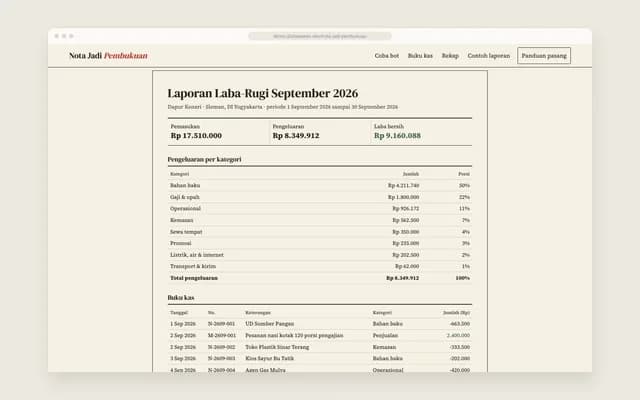Click the Tanggal column header
The image size is (640, 400).
(x=179, y=313)
